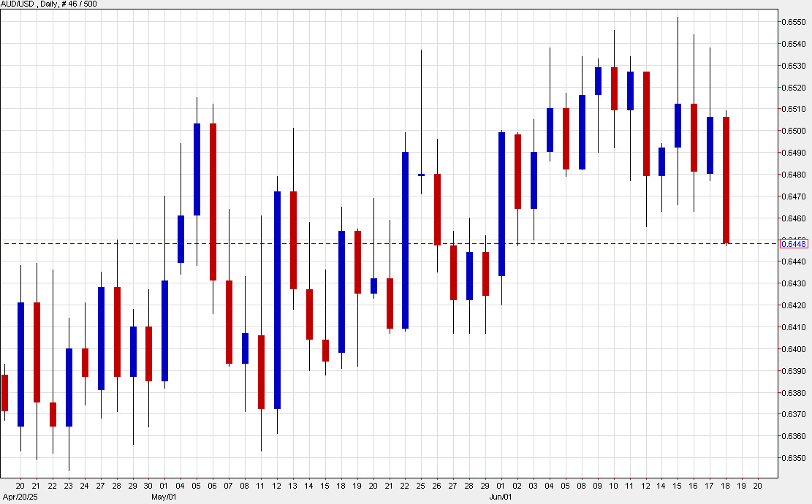Click the red May 06 candlestick
Screen dimensions: 812x504
pos(213,202)
